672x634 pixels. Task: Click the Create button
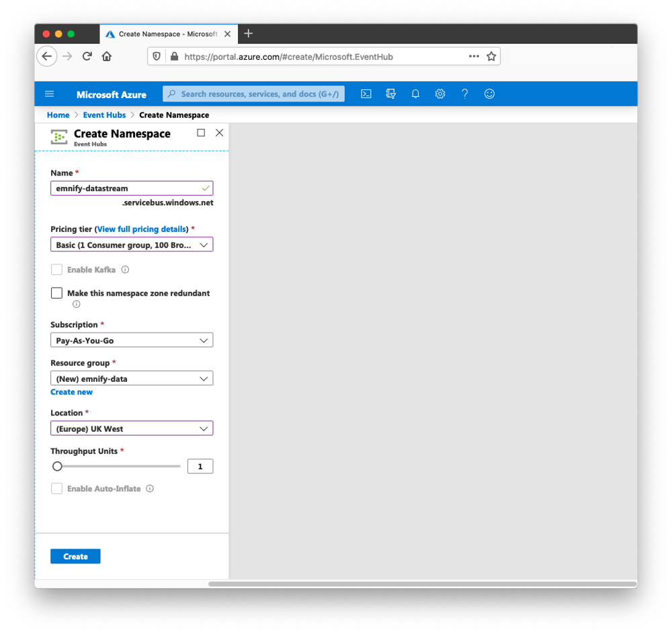75,557
